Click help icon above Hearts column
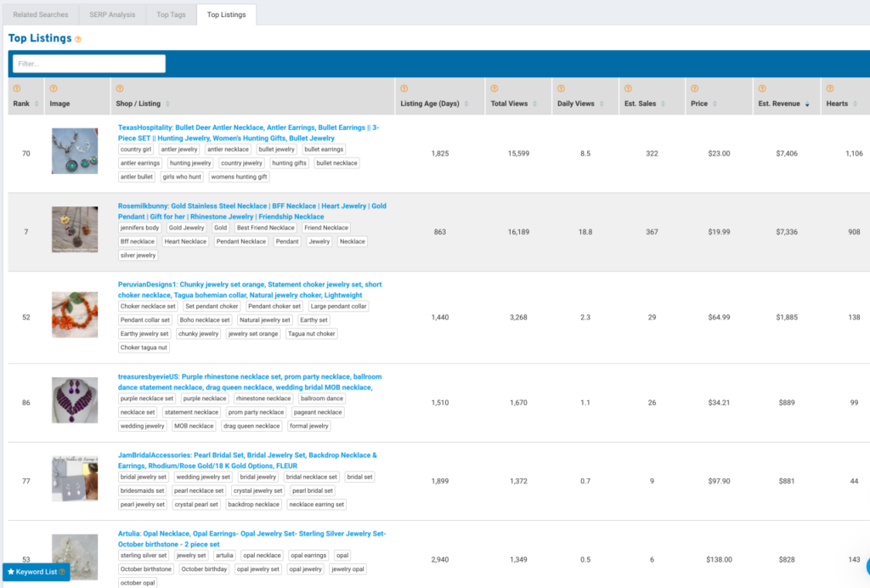 [830, 89]
